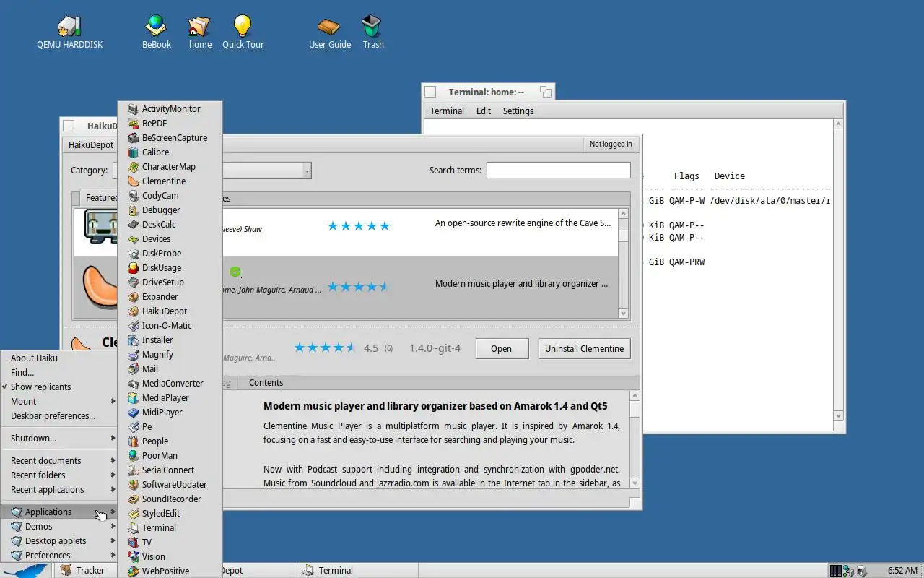This screenshot has height=578, width=924.
Task: Click the package list vertical scrollbar
Action: click(x=624, y=264)
